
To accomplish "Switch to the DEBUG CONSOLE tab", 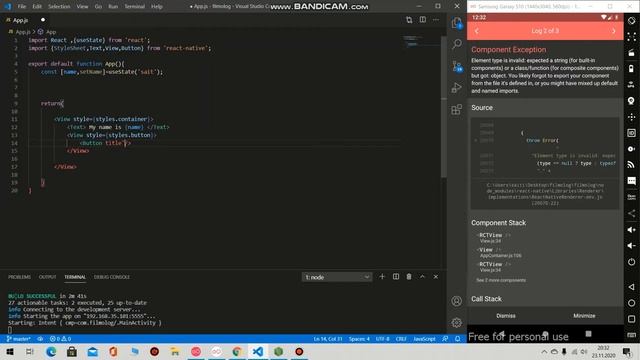I will 112,277.
